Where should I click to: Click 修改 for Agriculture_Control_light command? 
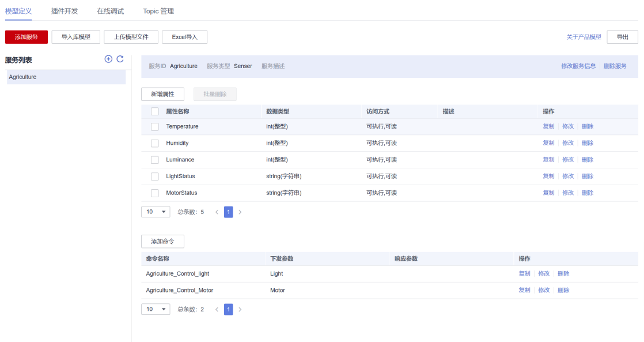click(x=544, y=274)
